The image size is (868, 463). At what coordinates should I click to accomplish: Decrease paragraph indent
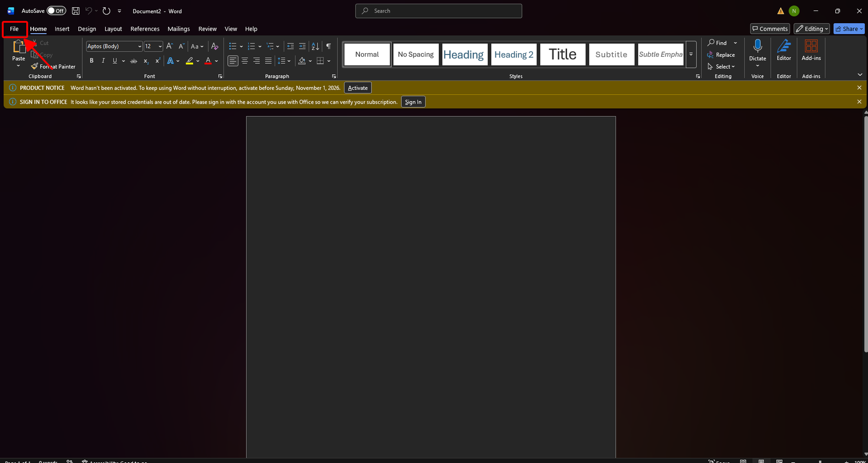point(290,46)
